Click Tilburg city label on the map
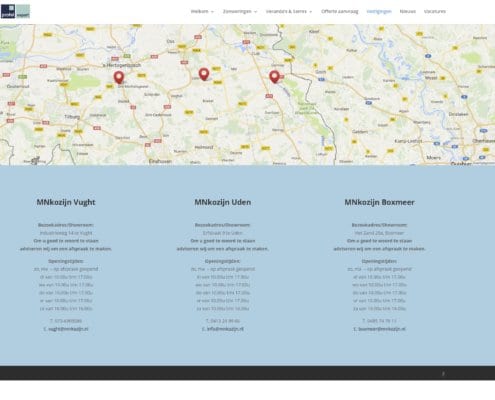The image size is (495, 400). pyautogui.click(x=72, y=117)
